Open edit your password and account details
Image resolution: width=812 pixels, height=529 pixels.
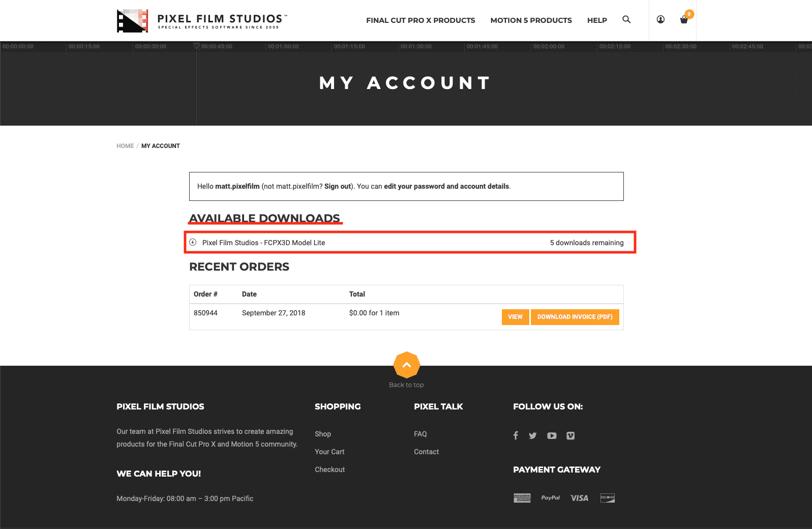coord(446,186)
